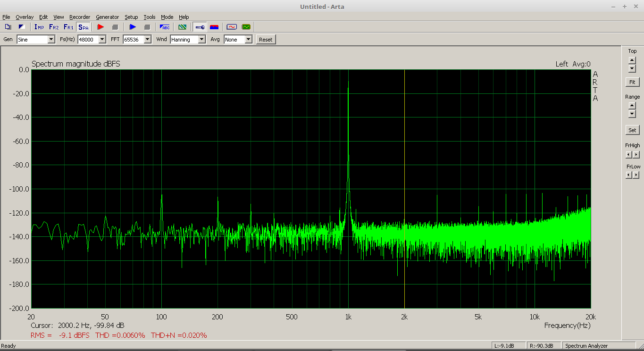Open the Gen signal type dropdown
This screenshot has height=351, width=644.
click(x=51, y=40)
